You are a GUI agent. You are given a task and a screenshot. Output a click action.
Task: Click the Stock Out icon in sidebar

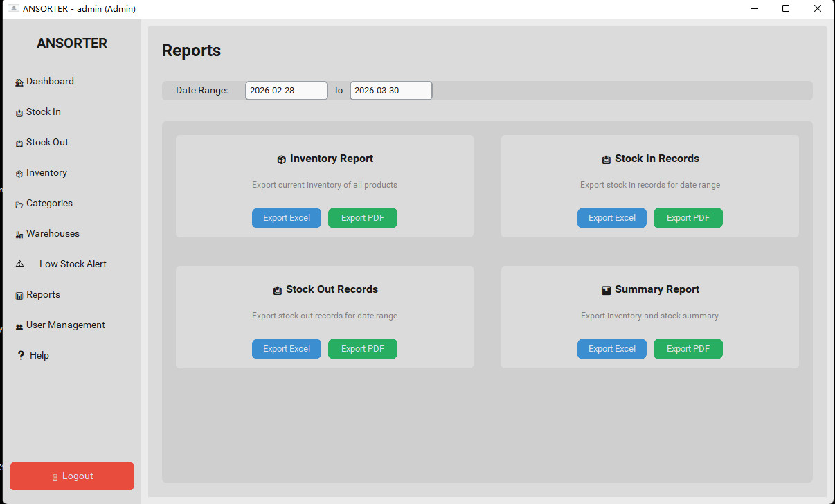[19, 143]
